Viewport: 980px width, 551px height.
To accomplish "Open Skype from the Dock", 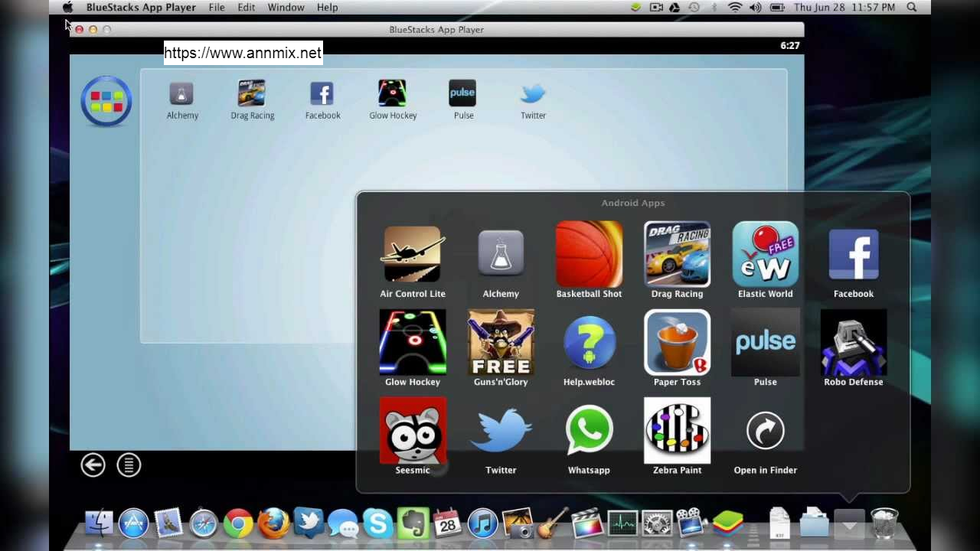I will [378, 523].
